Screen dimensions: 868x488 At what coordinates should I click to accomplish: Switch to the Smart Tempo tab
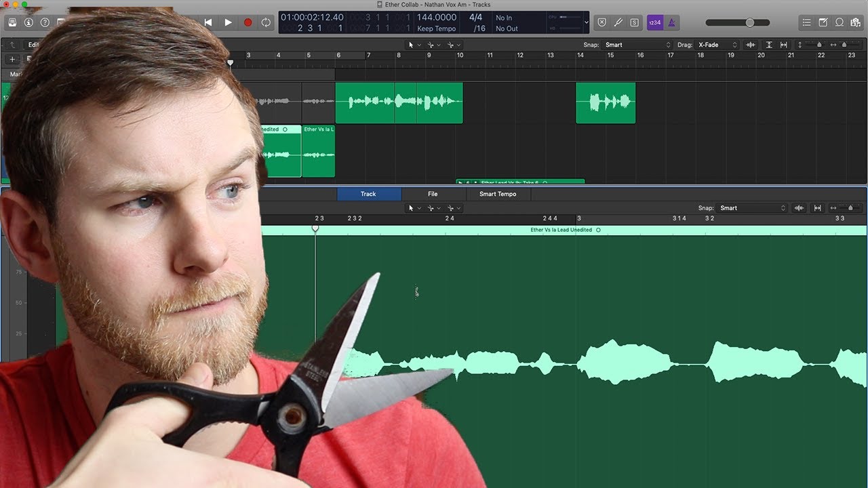click(498, 194)
